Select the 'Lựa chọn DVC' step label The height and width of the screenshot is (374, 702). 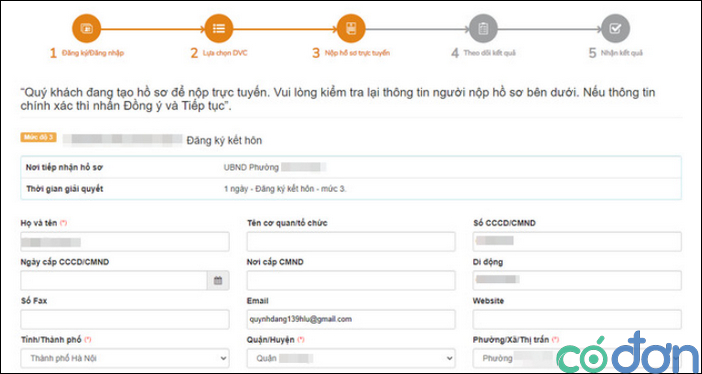[225, 53]
